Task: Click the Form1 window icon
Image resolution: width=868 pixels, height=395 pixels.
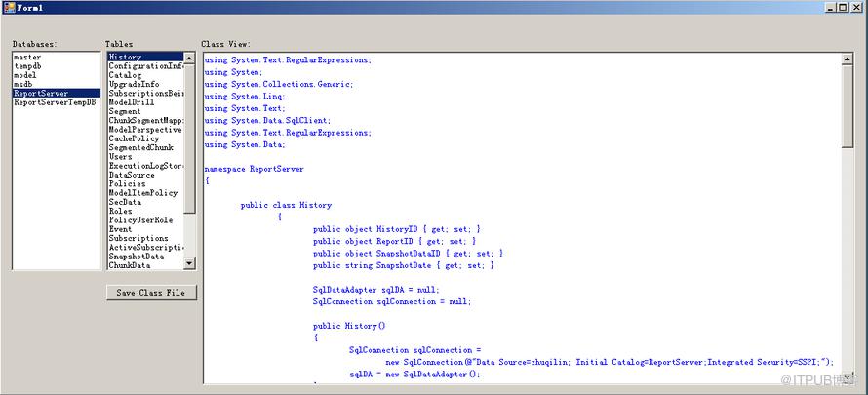Action: (x=9, y=7)
